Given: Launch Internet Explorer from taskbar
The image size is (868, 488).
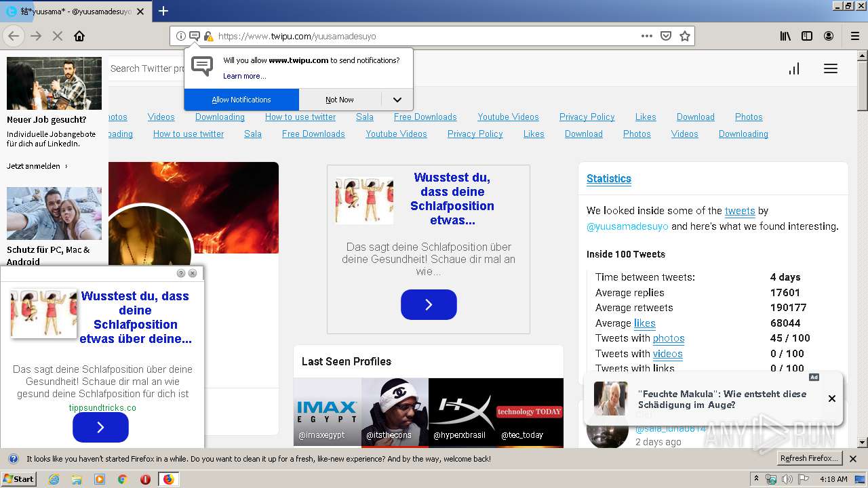Looking at the screenshot, I should pyautogui.click(x=54, y=479).
